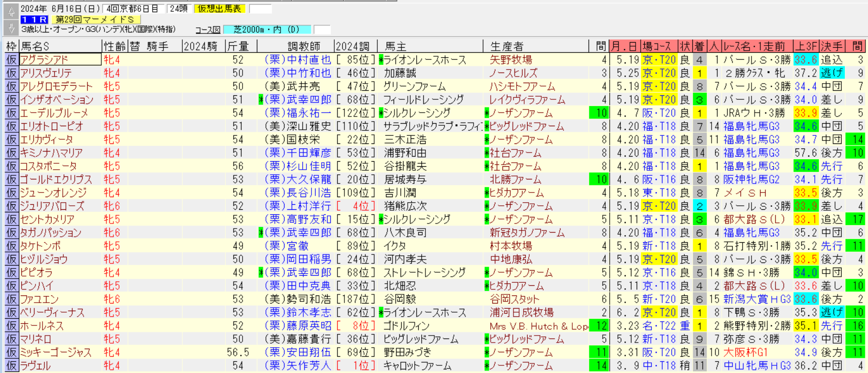Click trainer (栗)矢作芳人
868x373 pixels.
tap(298, 365)
